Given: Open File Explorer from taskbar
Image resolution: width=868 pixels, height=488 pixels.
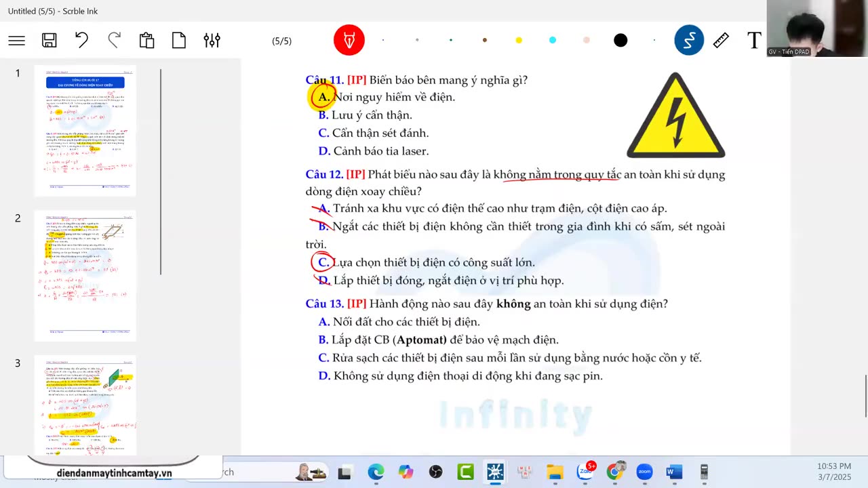Looking at the screenshot, I should [x=555, y=472].
